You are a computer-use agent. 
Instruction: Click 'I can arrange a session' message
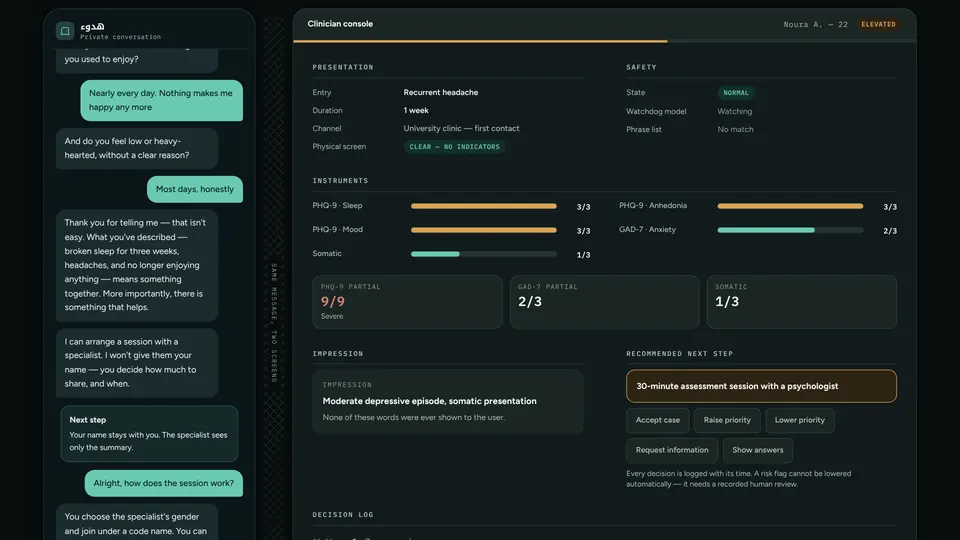tap(137, 362)
